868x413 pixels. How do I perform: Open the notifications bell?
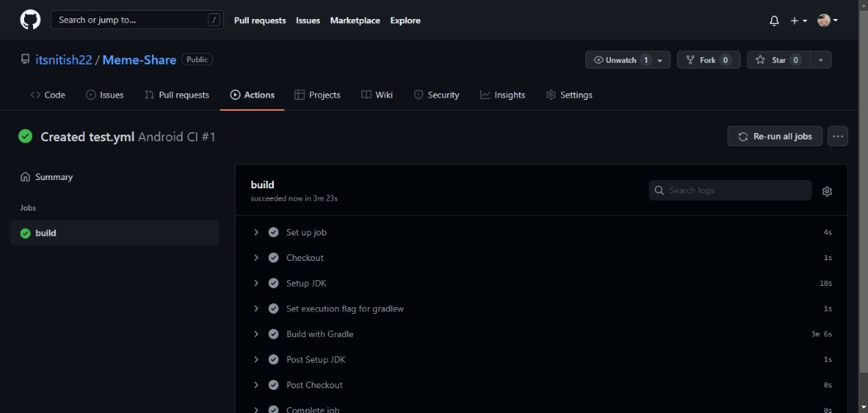click(x=774, y=21)
